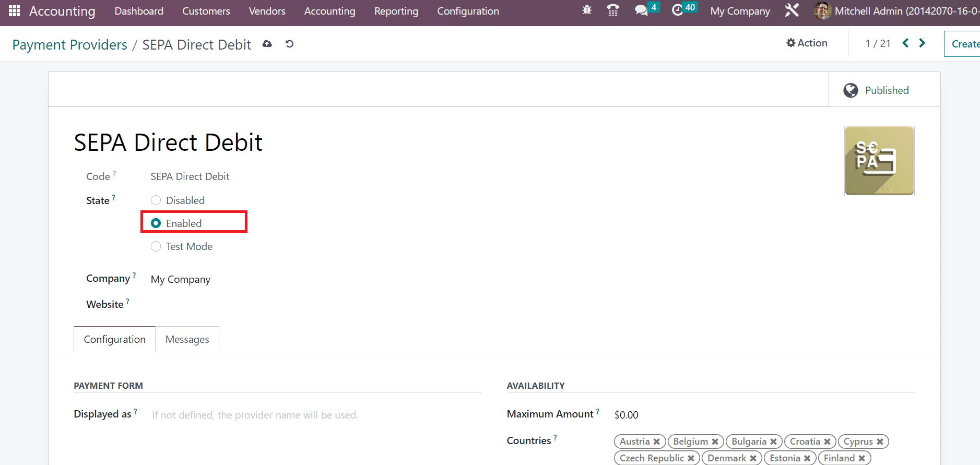
Task: Click the Create button
Action: coord(963,44)
